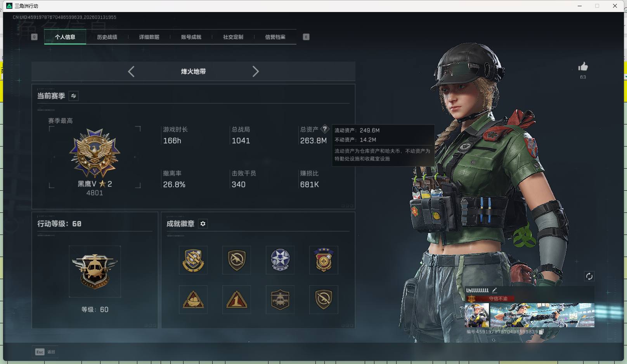The image size is (627, 364).
Task: Click the right arrow beside 烽火地带
Action: 256,71
